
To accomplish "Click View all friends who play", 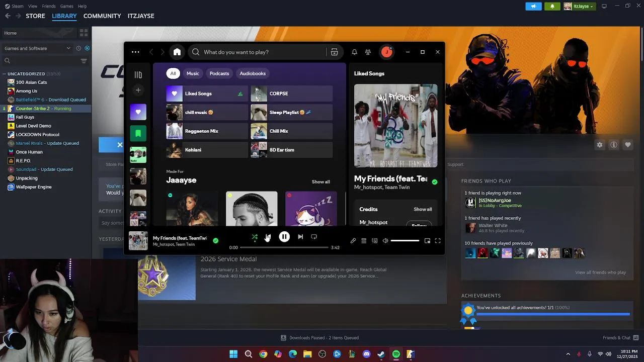I will point(600,273).
